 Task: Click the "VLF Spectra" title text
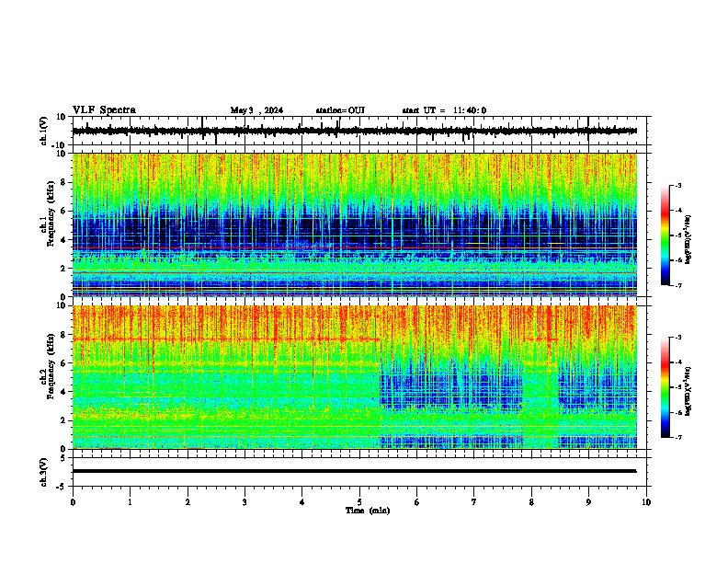104,110
